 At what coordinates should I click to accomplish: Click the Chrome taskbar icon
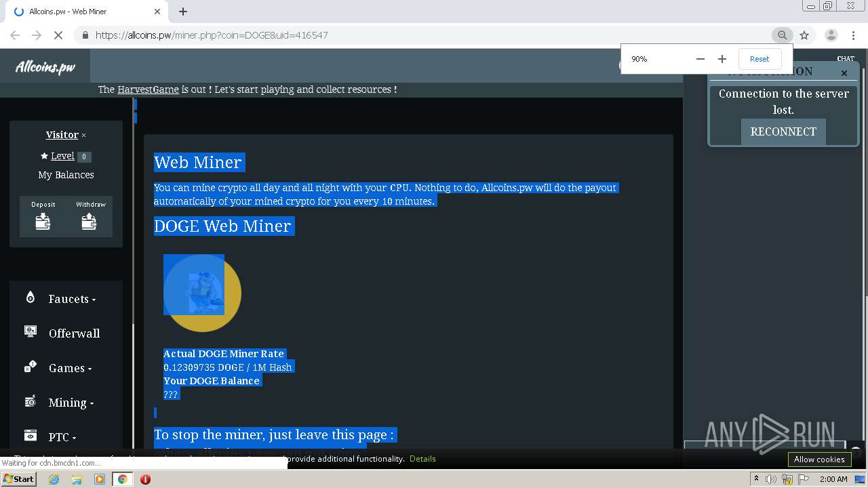tap(122, 479)
